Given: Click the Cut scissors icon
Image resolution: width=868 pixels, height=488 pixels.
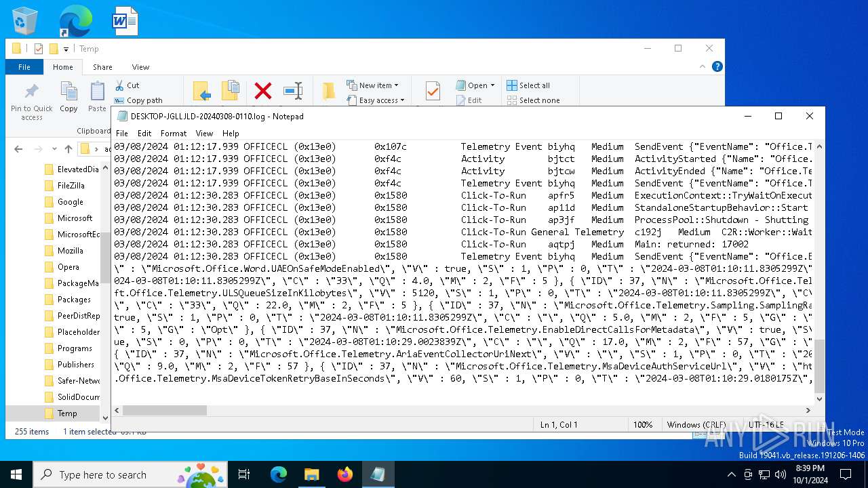Looking at the screenshot, I should pos(119,85).
